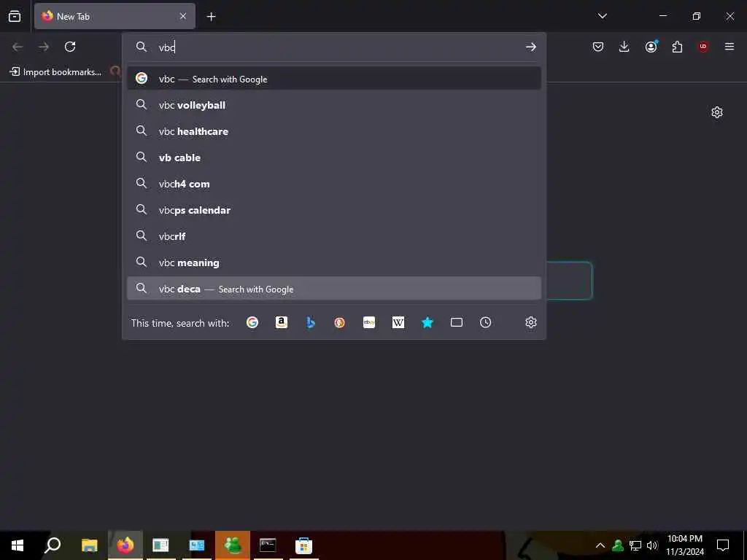Open the Pocket save icon
The width and height of the screenshot is (747, 560).
point(598,47)
